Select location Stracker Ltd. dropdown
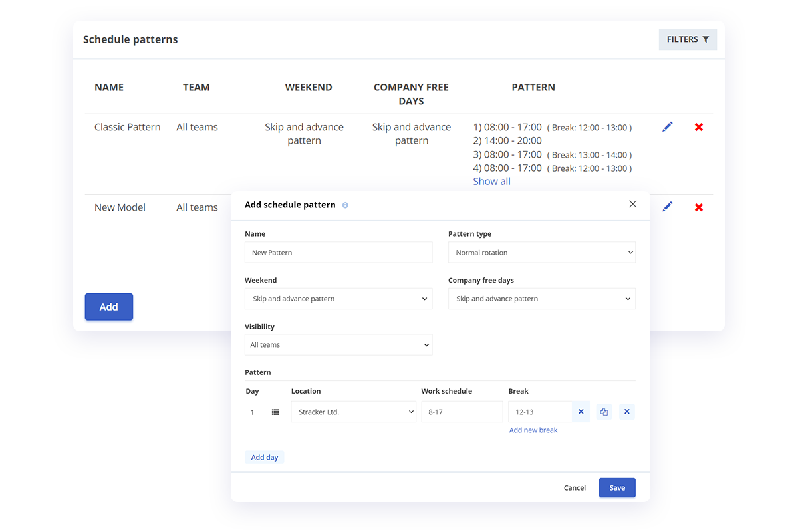This screenshot has width=798, height=532. coord(353,412)
